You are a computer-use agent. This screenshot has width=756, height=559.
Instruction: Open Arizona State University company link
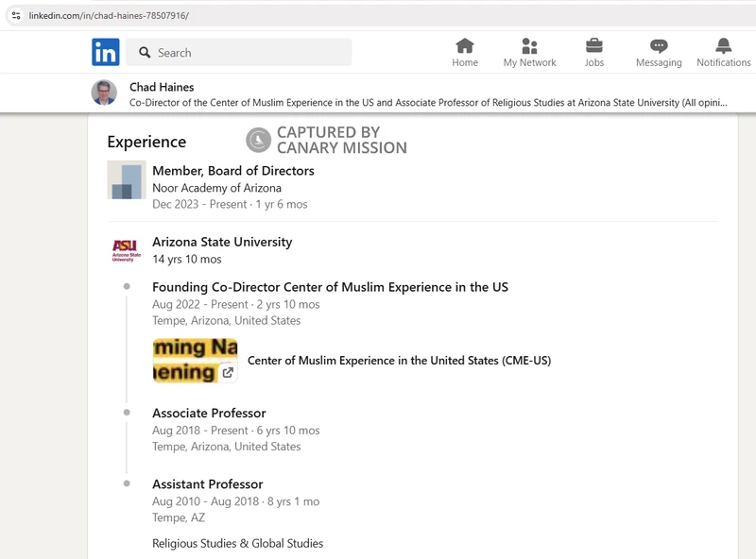coord(222,242)
